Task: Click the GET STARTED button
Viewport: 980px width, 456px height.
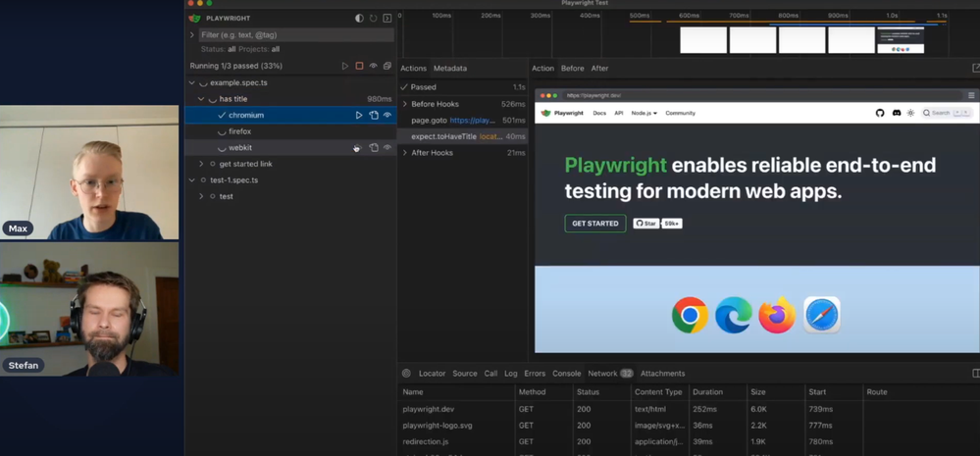Action: click(x=595, y=224)
